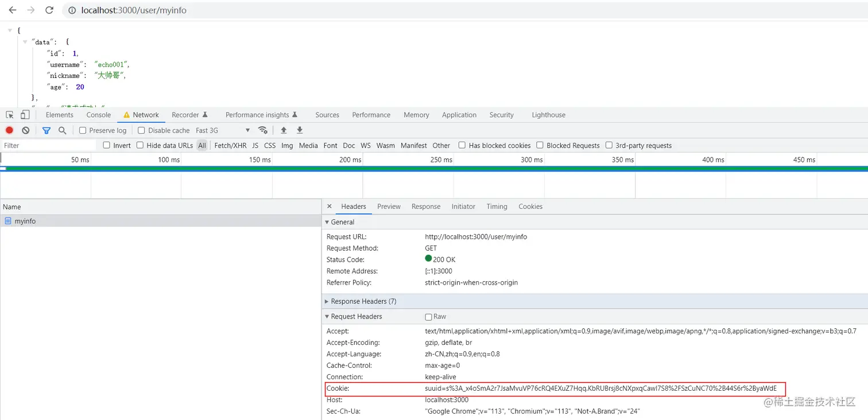Filter requests by Img type
The height and width of the screenshot is (420, 868).
coord(287,145)
